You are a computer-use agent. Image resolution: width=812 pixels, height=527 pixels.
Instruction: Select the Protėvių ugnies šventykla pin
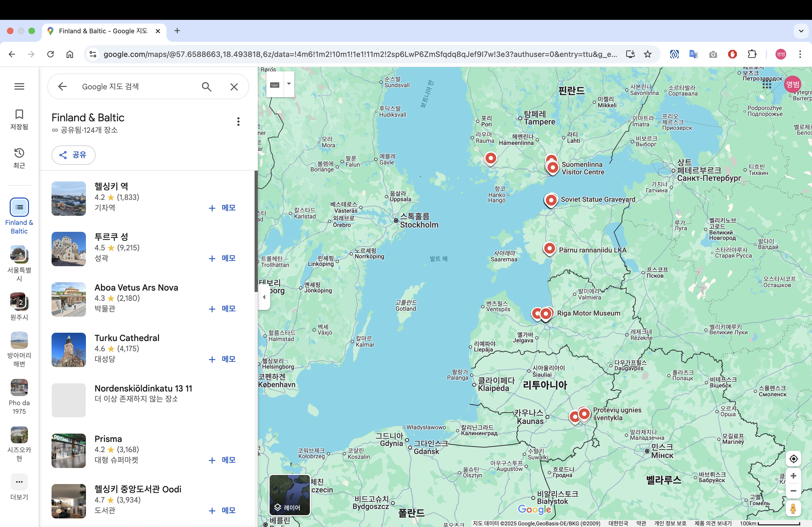click(584, 414)
